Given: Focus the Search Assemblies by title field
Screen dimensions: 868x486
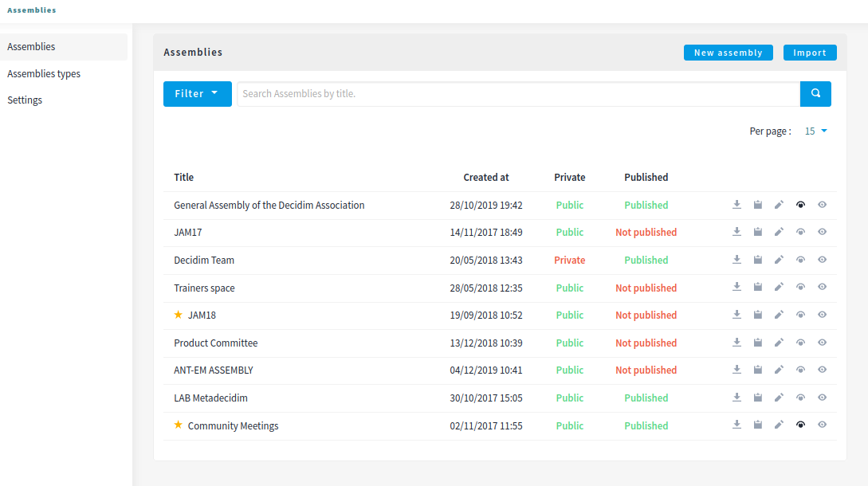Looking at the screenshot, I should [x=518, y=93].
